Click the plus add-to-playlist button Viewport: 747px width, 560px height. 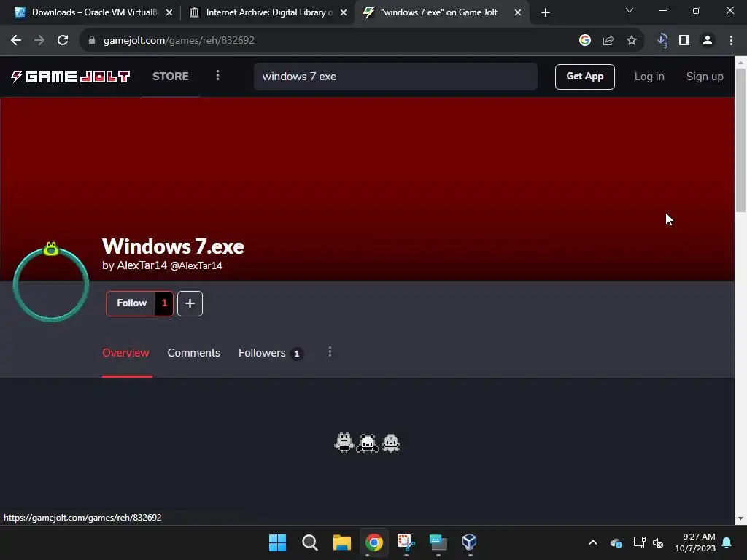pyautogui.click(x=190, y=303)
